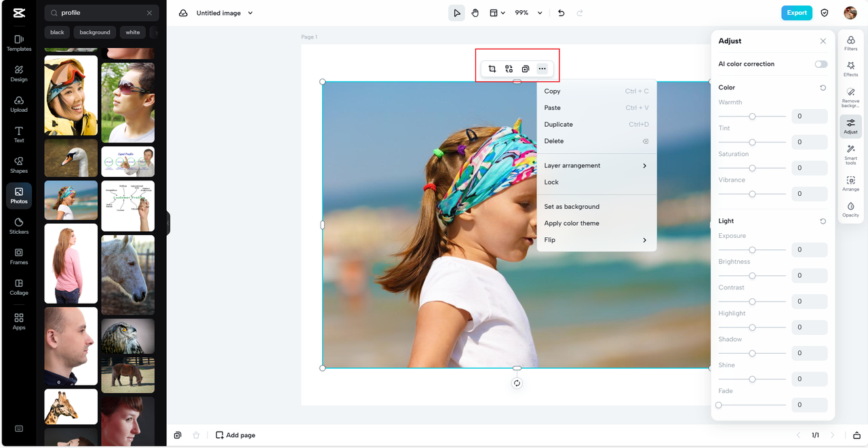Open the Templates sidebar panel
The height and width of the screenshot is (448, 868).
tap(19, 43)
